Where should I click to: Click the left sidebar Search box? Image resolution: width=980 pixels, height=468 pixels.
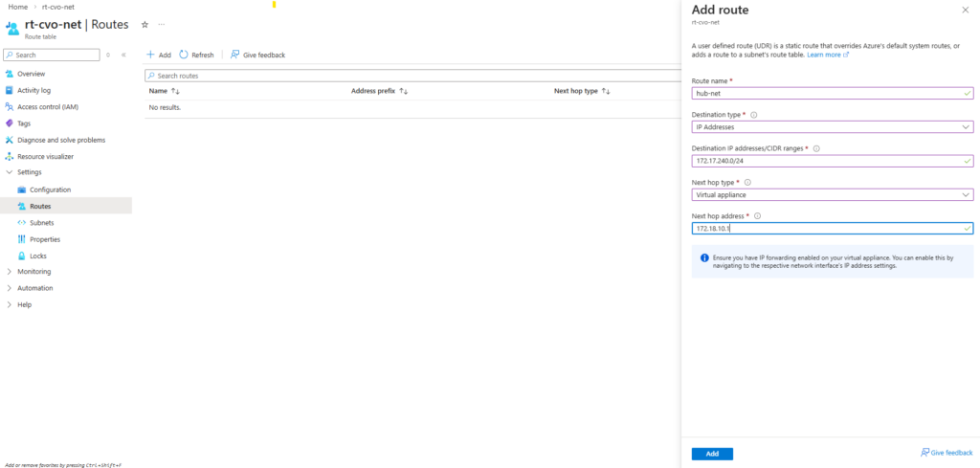52,55
